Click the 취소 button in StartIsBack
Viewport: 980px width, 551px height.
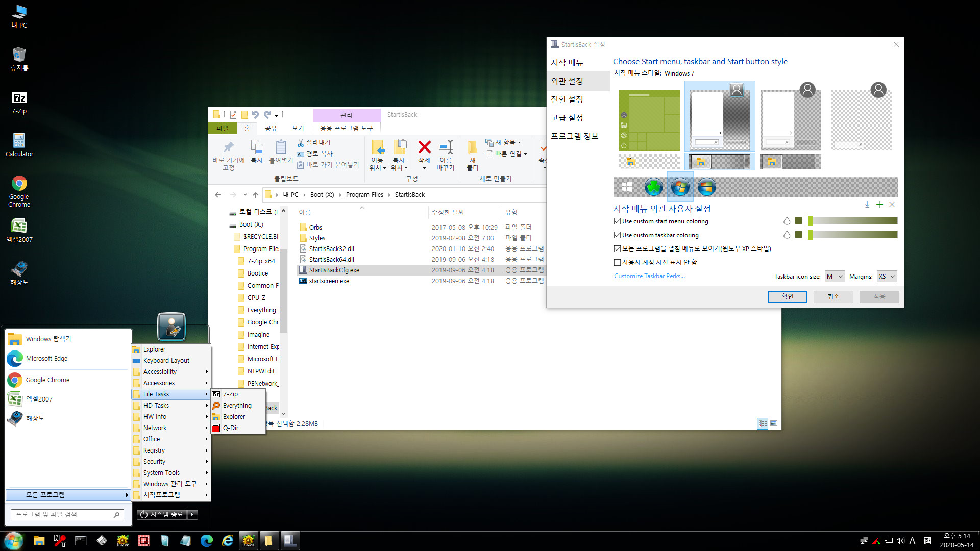(833, 297)
